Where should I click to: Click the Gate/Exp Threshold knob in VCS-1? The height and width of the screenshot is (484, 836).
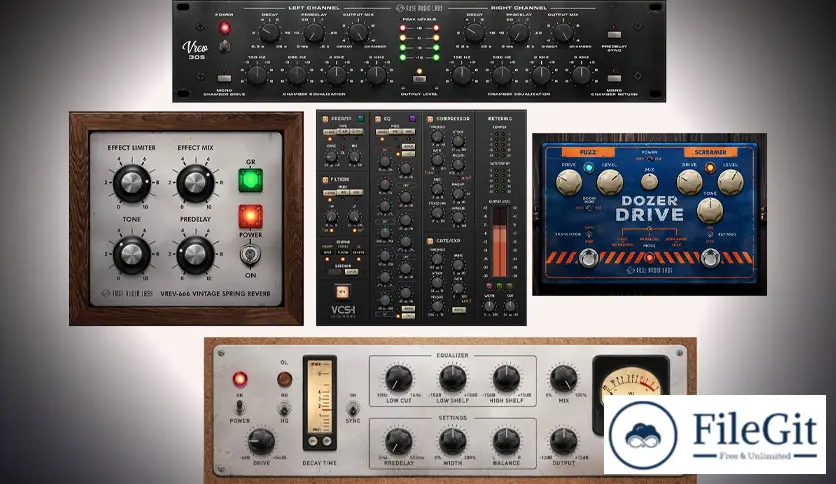pos(437,259)
